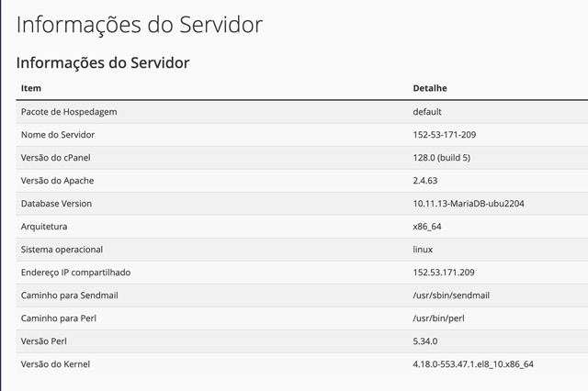Select the shared IP address 152.53.171.209
The height and width of the screenshot is (391, 588).
coord(444,273)
